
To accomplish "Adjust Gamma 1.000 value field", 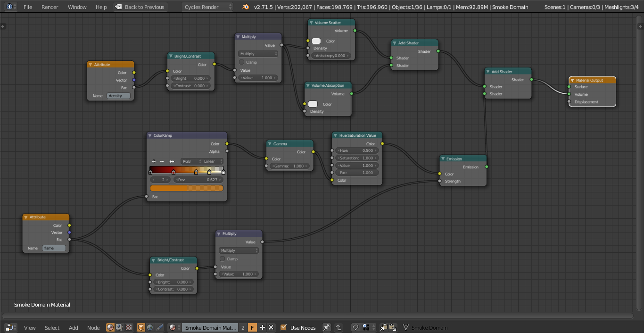I will [289, 166].
